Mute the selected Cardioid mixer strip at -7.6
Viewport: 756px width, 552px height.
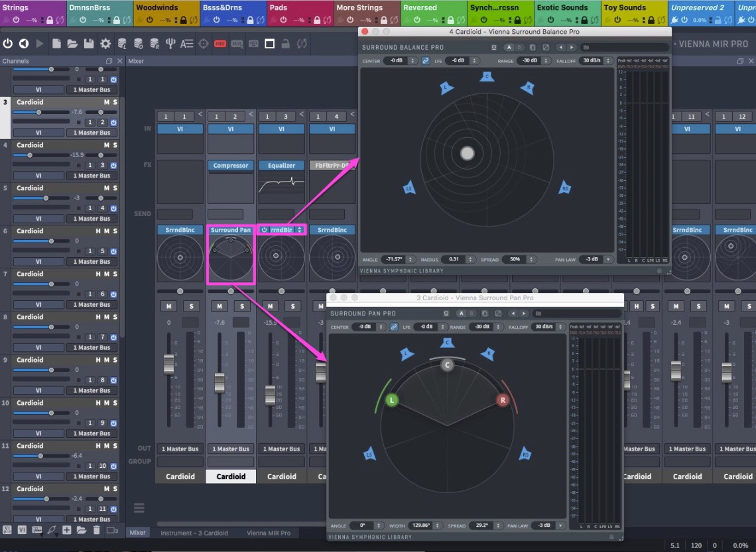coord(220,306)
